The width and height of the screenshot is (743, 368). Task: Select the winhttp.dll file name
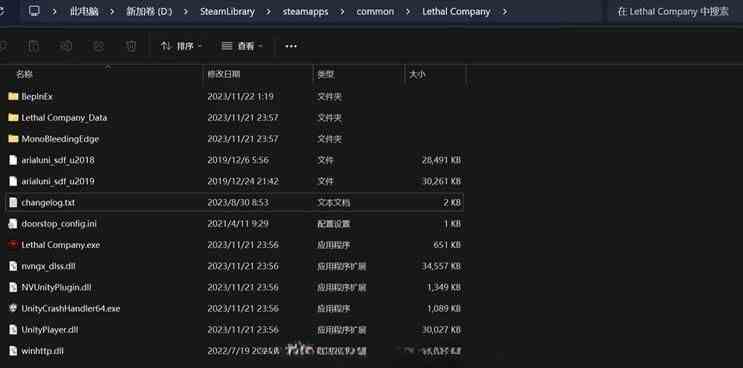pyautogui.click(x=43, y=351)
